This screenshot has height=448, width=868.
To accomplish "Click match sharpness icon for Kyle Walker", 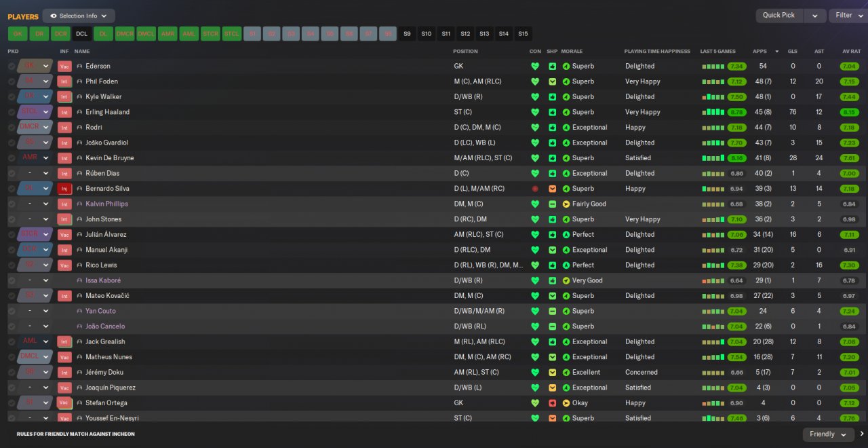I will pyautogui.click(x=552, y=97).
